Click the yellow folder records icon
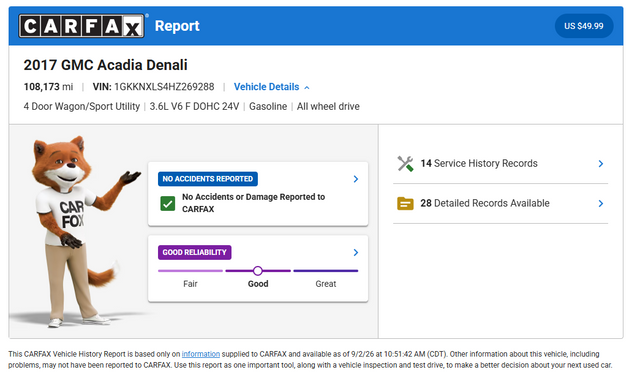This screenshot has width=640, height=377. tap(405, 203)
